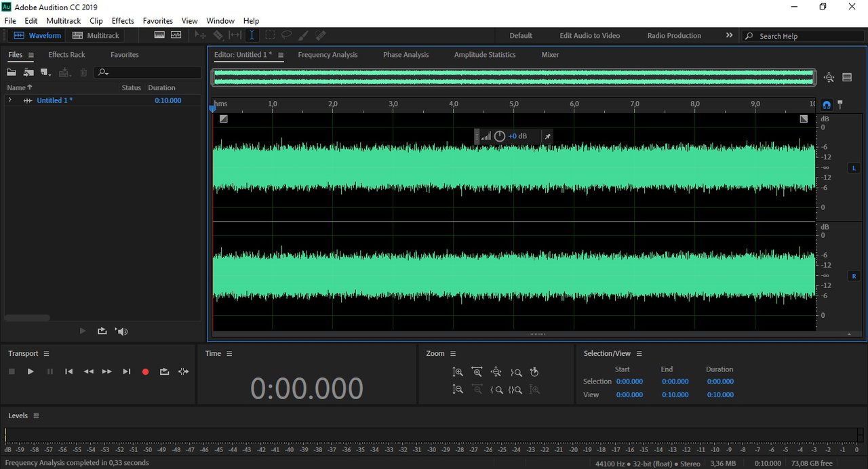The height and width of the screenshot is (469, 868).
Task: Click the Files panel search field
Action: [148, 73]
